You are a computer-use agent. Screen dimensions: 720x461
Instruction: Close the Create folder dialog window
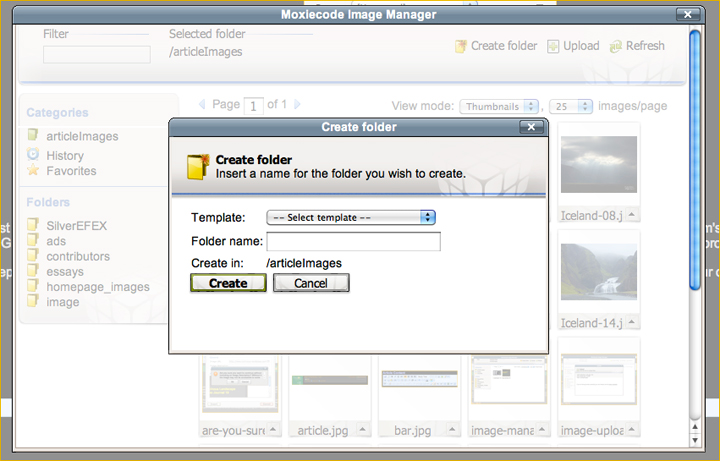coord(531,127)
